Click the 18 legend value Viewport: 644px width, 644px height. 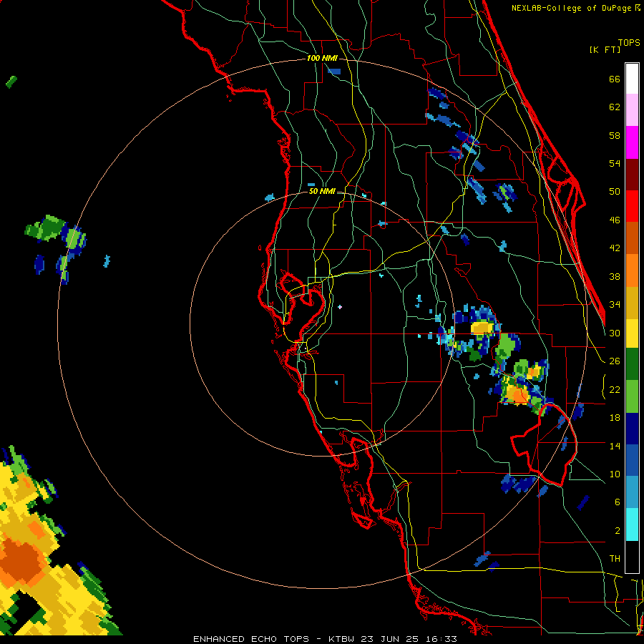(x=615, y=418)
